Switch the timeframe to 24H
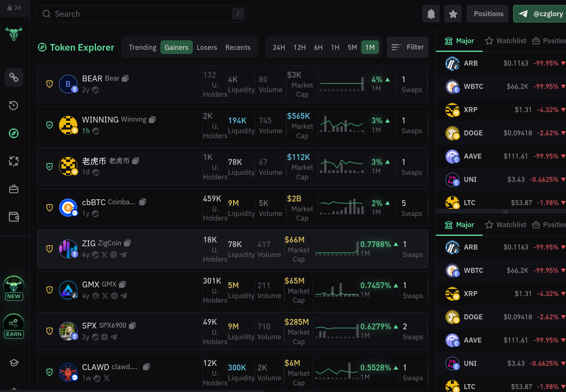 tap(279, 47)
